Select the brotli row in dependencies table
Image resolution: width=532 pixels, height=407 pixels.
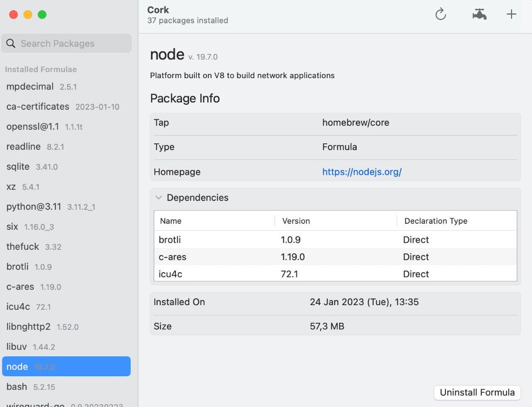[335, 240]
